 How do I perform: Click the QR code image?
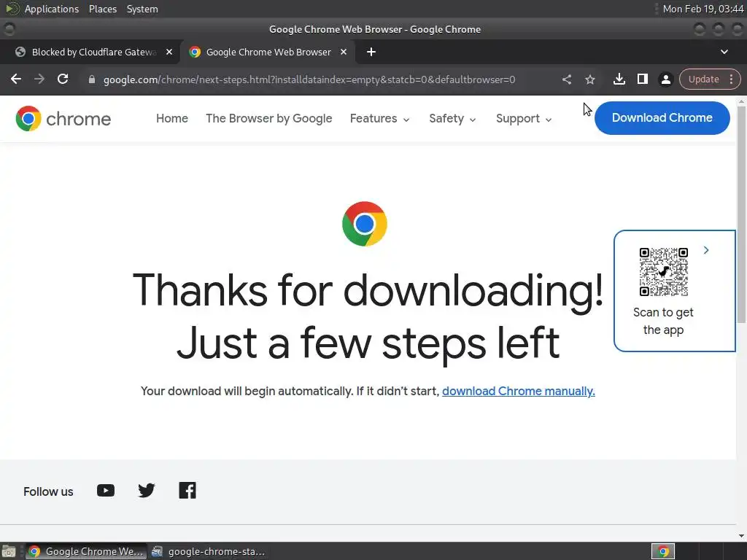pos(663,271)
